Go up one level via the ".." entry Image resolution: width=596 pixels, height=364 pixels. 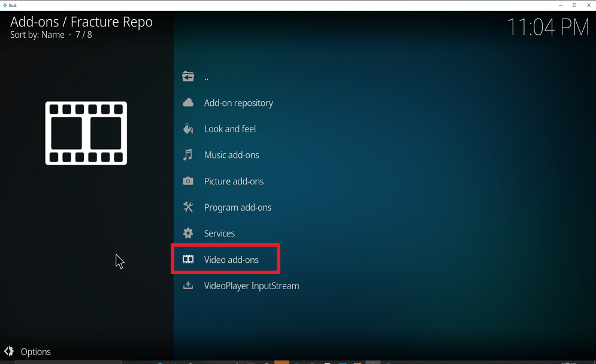(206, 77)
